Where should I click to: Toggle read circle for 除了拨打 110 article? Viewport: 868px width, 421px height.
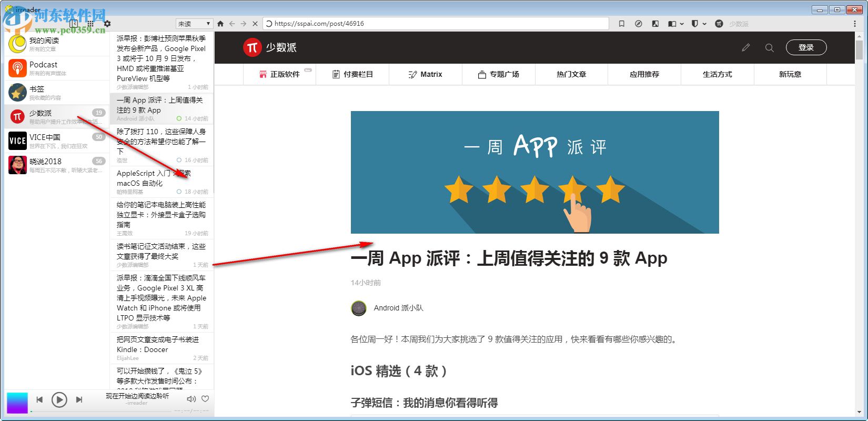(x=179, y=160)
